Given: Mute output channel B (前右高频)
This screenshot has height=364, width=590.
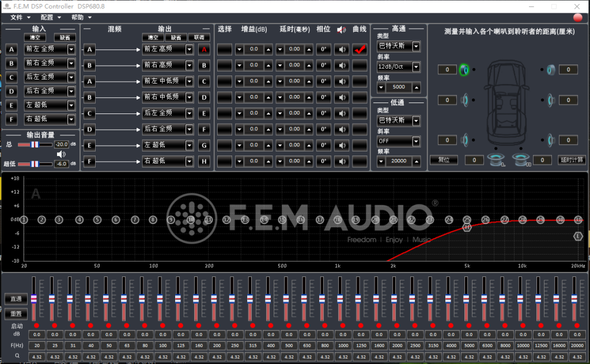Looking at the screenshot, I should click(342, 66).
